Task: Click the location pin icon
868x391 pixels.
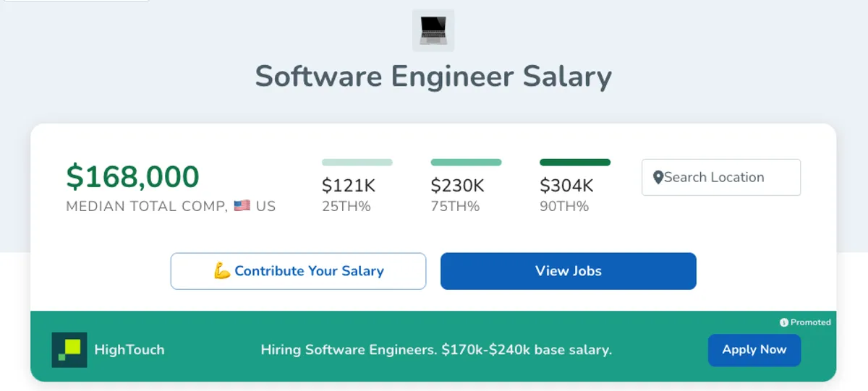Action: (658, 178)
